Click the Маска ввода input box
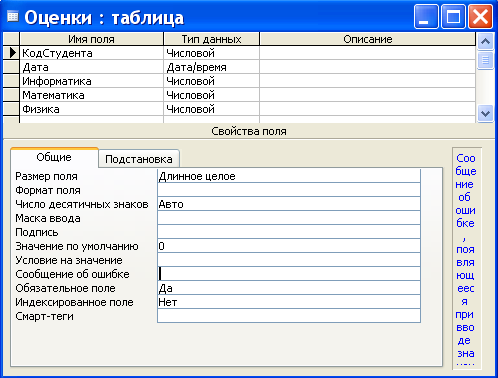 pos(289,218)
